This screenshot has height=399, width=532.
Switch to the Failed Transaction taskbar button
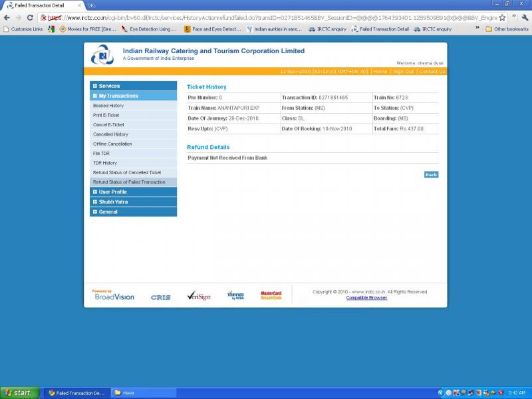(x=77, y=393)
